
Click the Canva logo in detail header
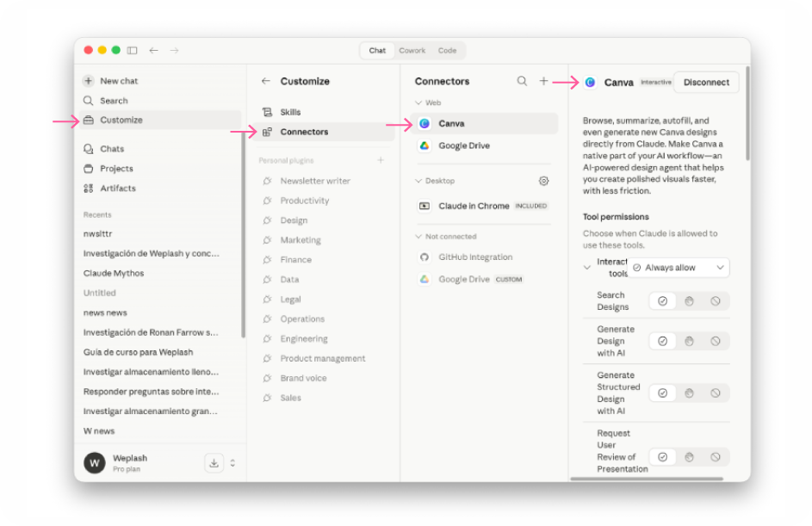590,83
